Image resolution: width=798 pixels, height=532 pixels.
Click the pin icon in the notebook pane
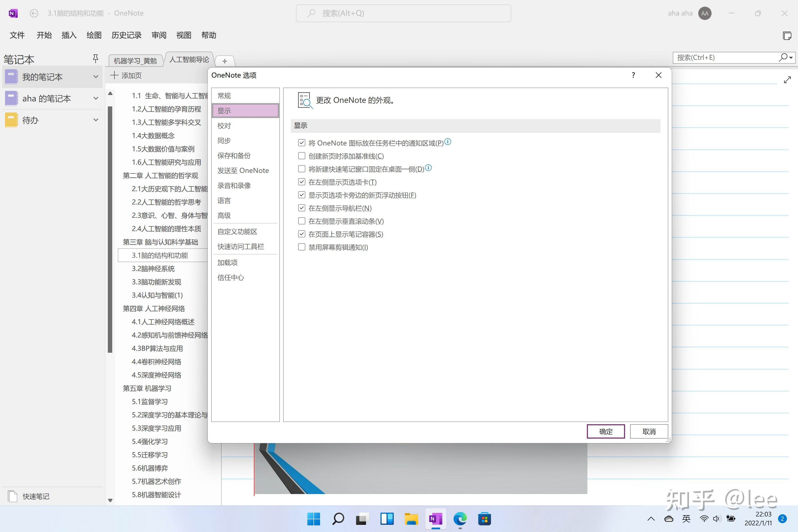click(95, 58)
